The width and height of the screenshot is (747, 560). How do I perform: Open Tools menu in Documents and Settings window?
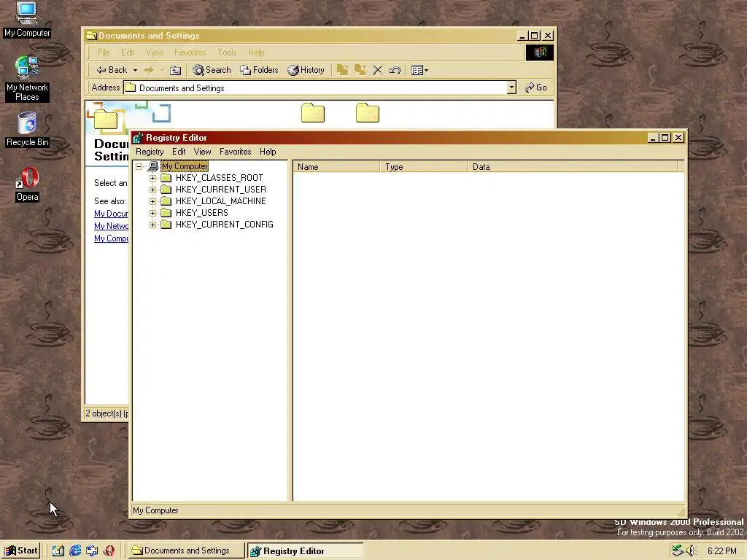tap(227, 52)
